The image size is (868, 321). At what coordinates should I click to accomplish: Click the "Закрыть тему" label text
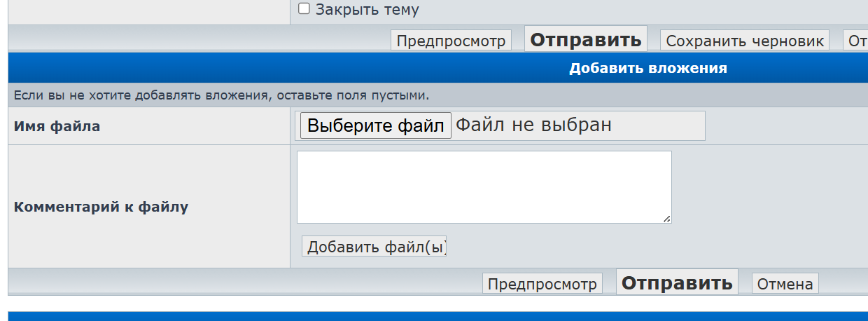click(x=367, y=10)
